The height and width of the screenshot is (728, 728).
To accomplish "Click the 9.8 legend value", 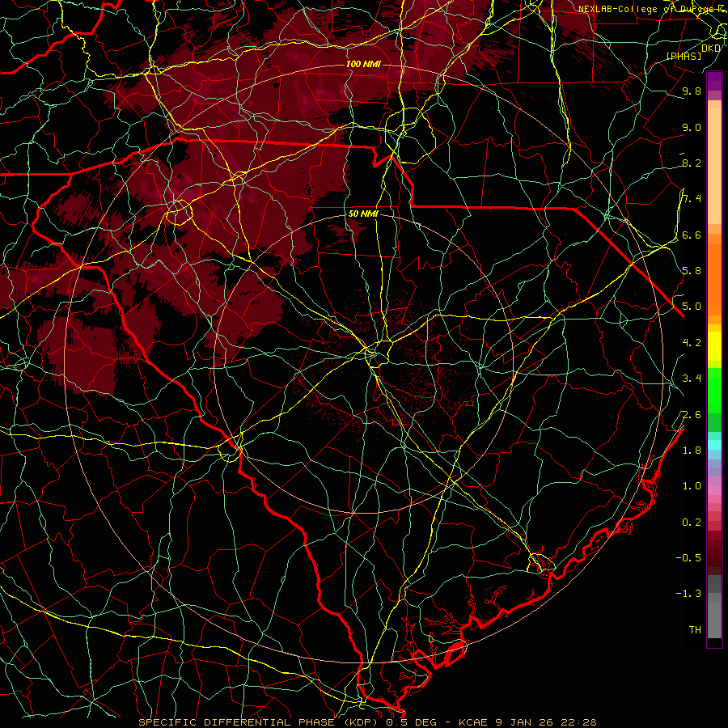I will pos(692,91).
